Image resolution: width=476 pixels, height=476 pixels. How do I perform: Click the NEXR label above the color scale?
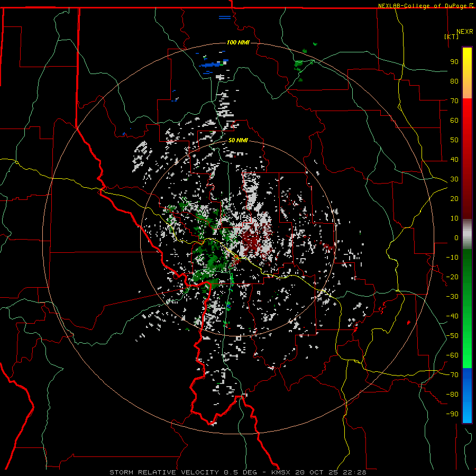point(464,32)
